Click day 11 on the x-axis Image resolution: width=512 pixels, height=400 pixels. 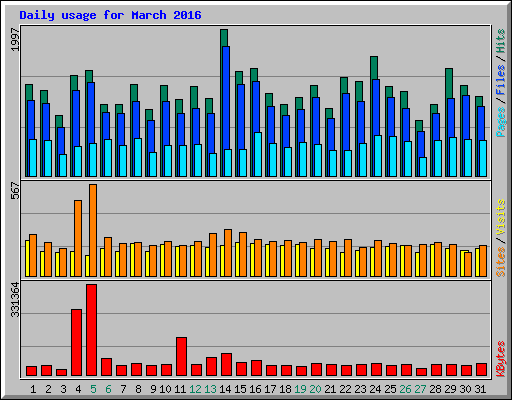click(180, 389)
